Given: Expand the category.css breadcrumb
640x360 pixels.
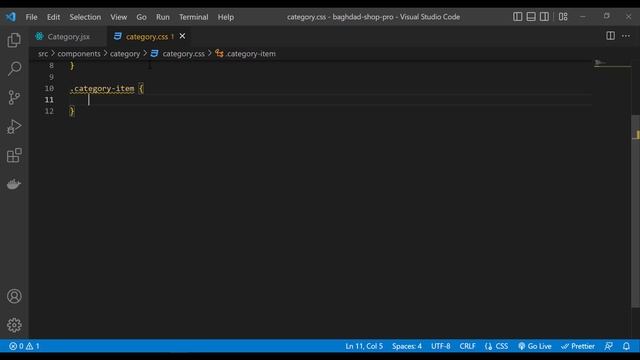Looking at the screenshot, I should point(178,53).
